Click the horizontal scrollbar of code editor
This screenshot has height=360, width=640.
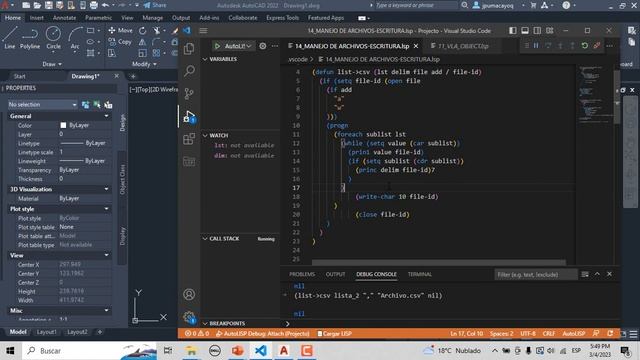439,262
